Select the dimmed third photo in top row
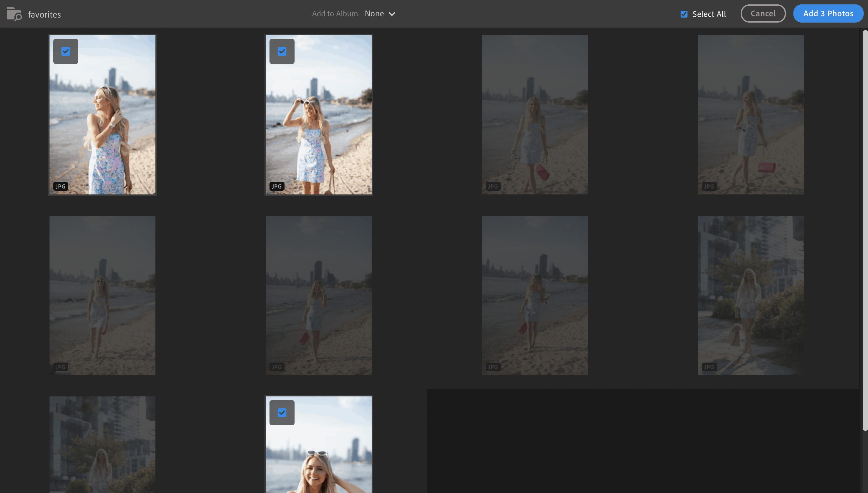 coord(535,115)
